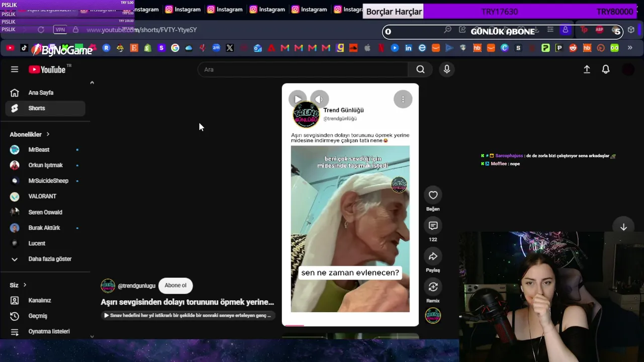Open the Apple bookmark
This screenshot has width=644, height=362.
point(367,48)
